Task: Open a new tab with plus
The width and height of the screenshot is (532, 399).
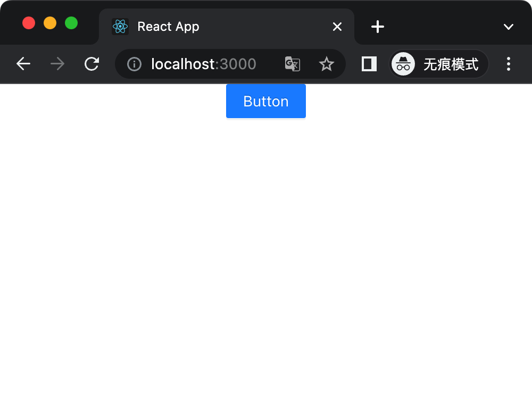Action: (378, 27)
